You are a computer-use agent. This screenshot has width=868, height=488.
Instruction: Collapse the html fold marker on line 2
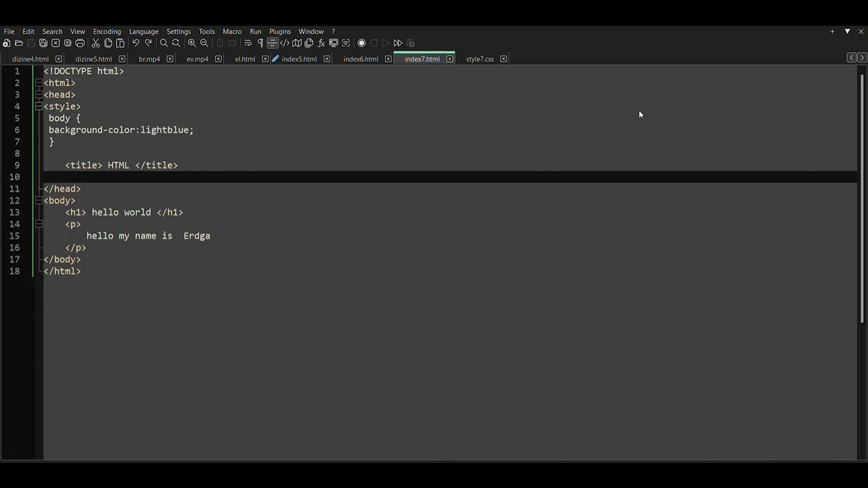tap(39, 83)
